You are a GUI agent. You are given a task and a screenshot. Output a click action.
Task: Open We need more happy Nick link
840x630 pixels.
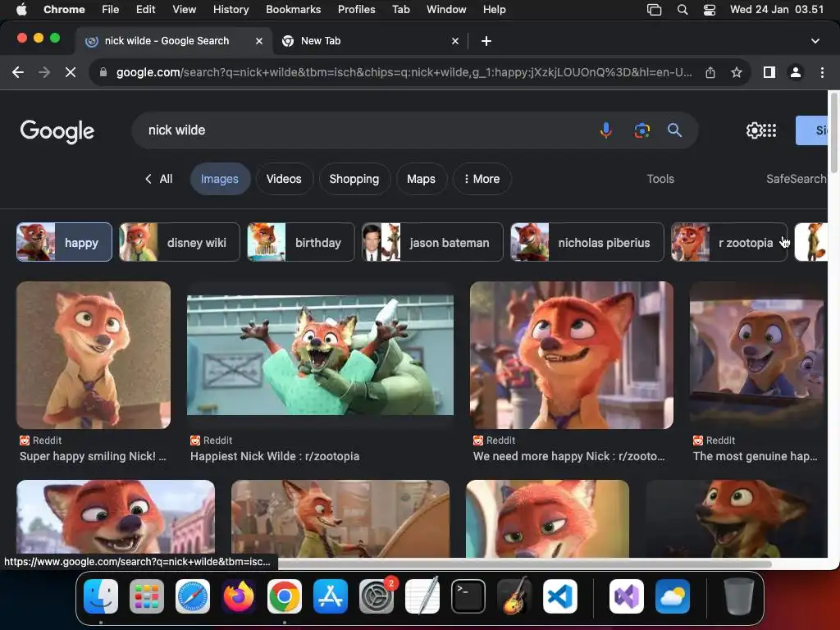(x=569, y=456)
